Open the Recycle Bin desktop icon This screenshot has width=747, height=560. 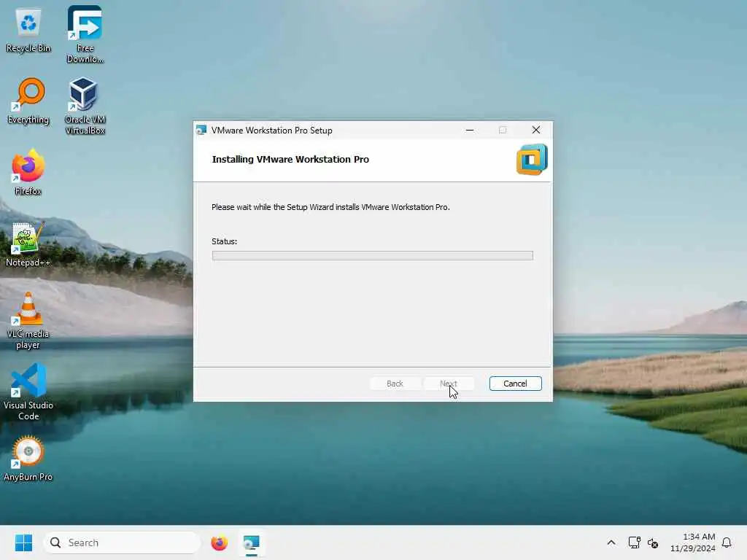point(28,31)
